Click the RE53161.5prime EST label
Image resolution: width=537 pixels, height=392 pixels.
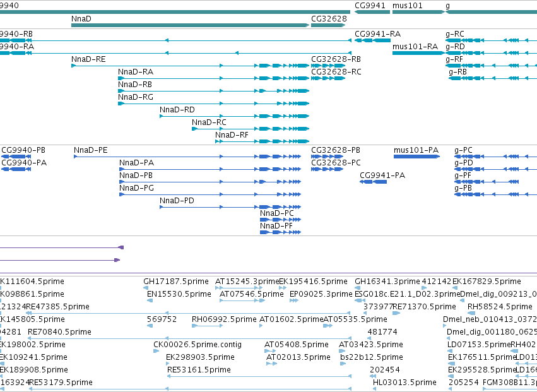click(199, 370)
